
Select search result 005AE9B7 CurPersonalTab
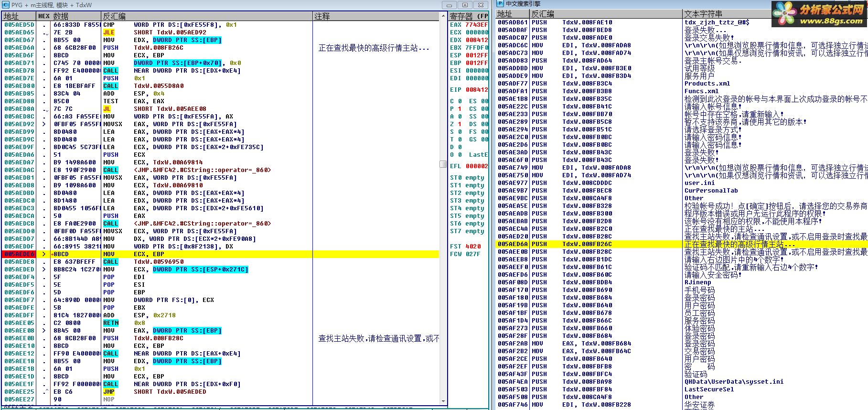[682, 191]
